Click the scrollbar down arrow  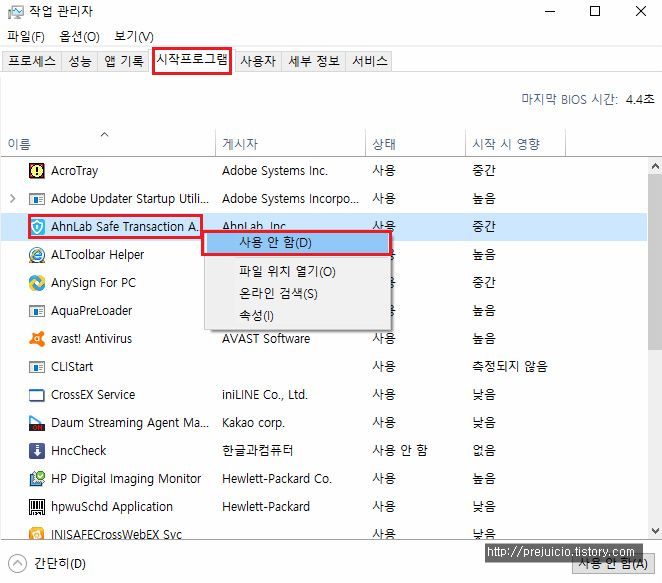click(x=655, y=531)
